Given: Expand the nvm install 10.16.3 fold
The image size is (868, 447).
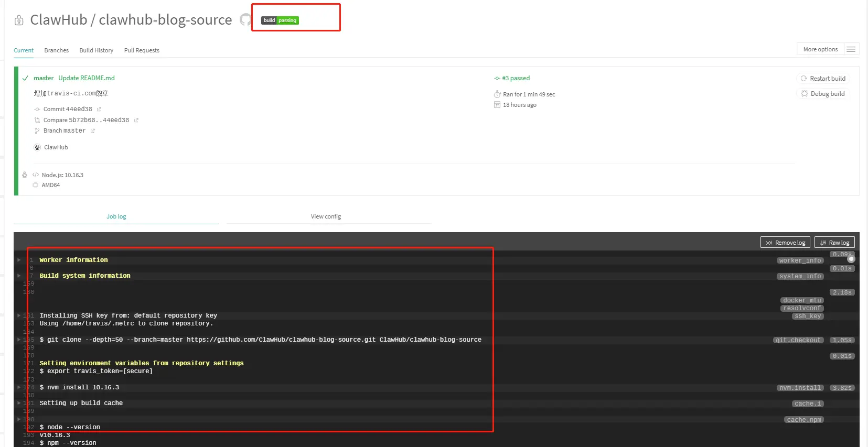Looking at the screenshot, I should 19,387.
